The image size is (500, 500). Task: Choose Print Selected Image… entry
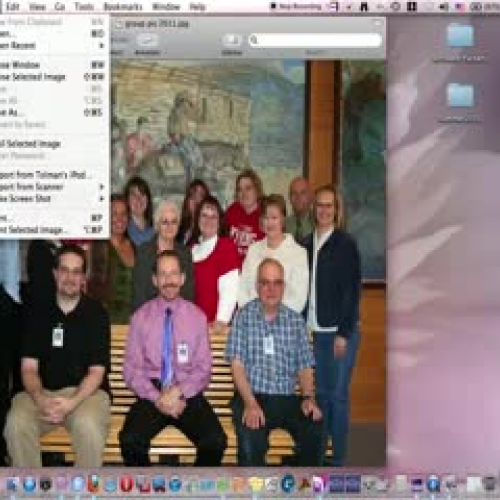coord(53,230)
